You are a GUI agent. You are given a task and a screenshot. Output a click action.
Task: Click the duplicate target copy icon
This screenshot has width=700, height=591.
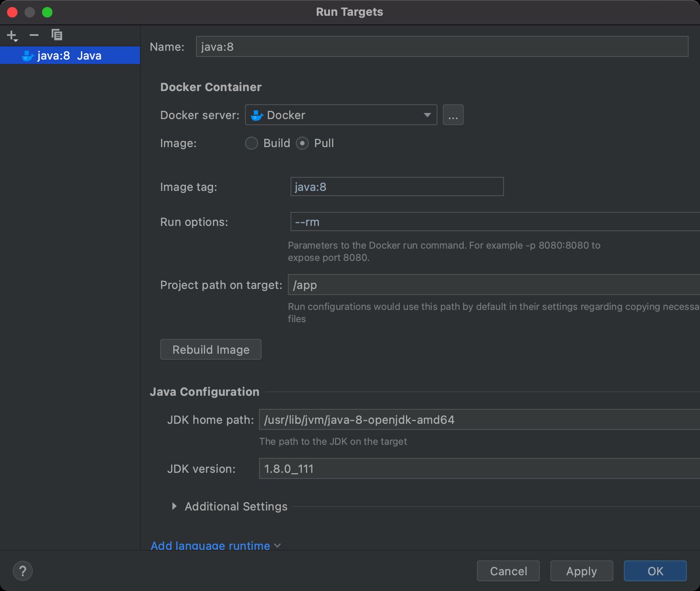(57, 35)
